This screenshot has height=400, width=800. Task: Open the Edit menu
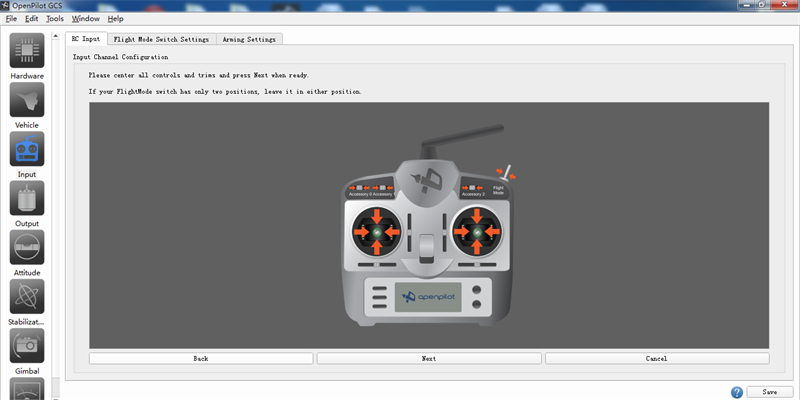32,19
